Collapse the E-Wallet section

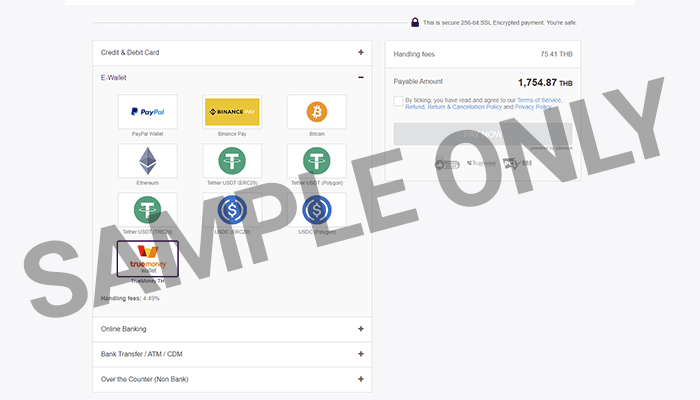[360, 77]
